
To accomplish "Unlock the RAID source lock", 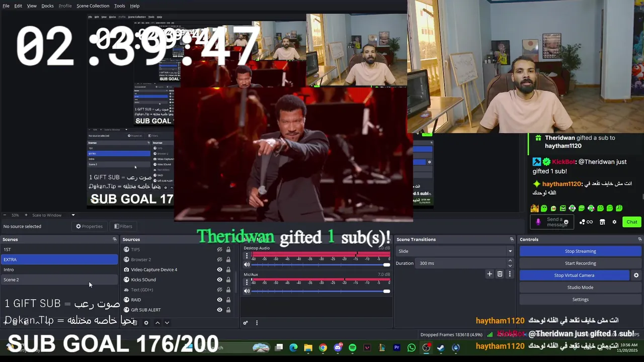I will pyautogui.click(x=228, y=300).
